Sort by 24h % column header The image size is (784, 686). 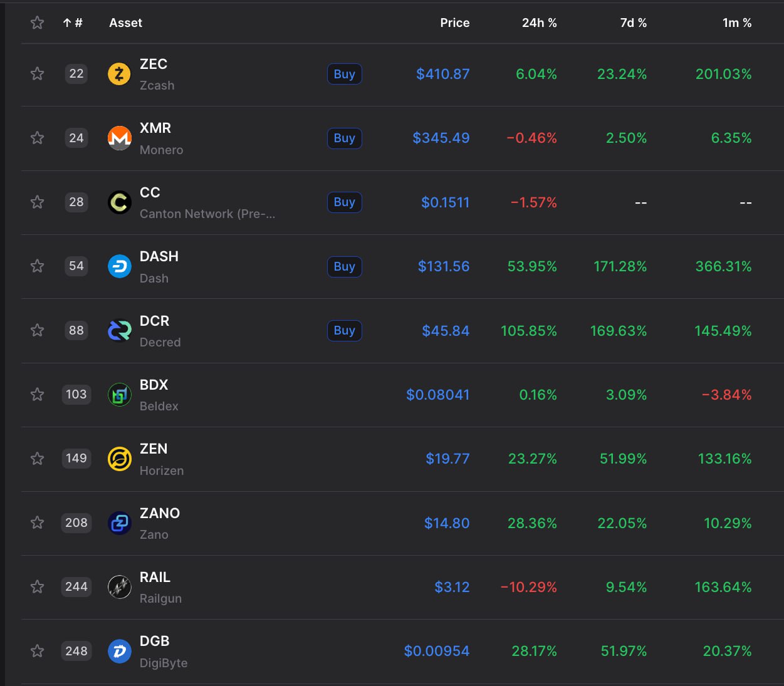[x=539, y=23]
